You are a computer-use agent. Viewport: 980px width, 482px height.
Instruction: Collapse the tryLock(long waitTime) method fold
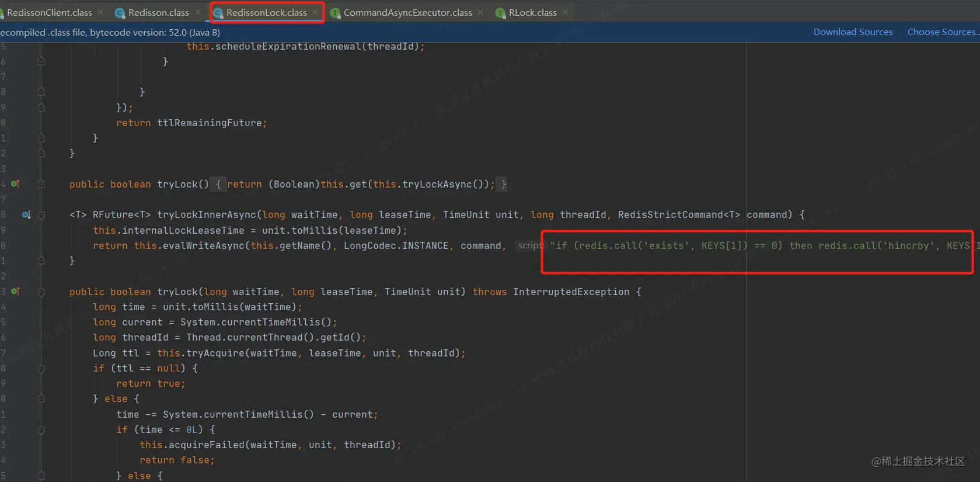(41, 292)
